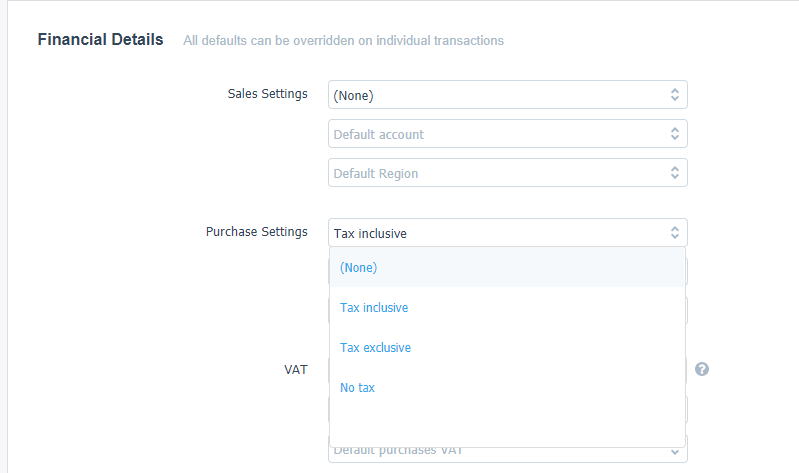
Task: Click the arrow icon on Purchase Settings field
Action: [x=675, y=233]
